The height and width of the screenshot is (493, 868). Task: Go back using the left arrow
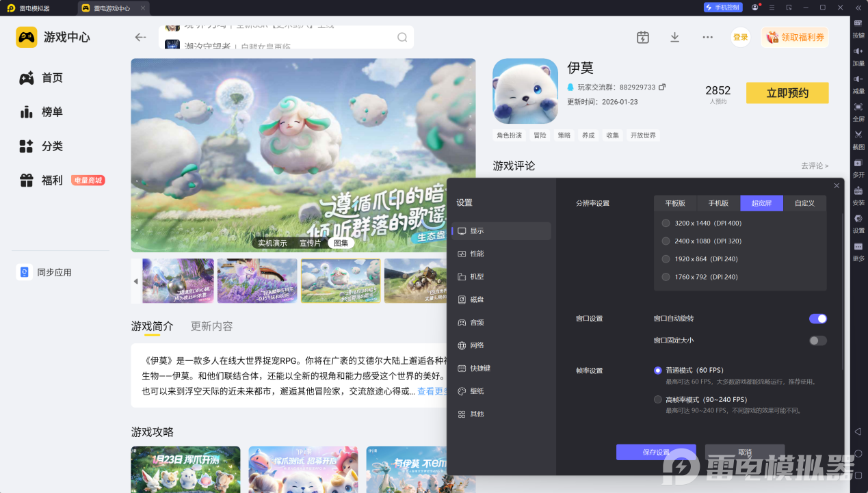click(140, 37)
